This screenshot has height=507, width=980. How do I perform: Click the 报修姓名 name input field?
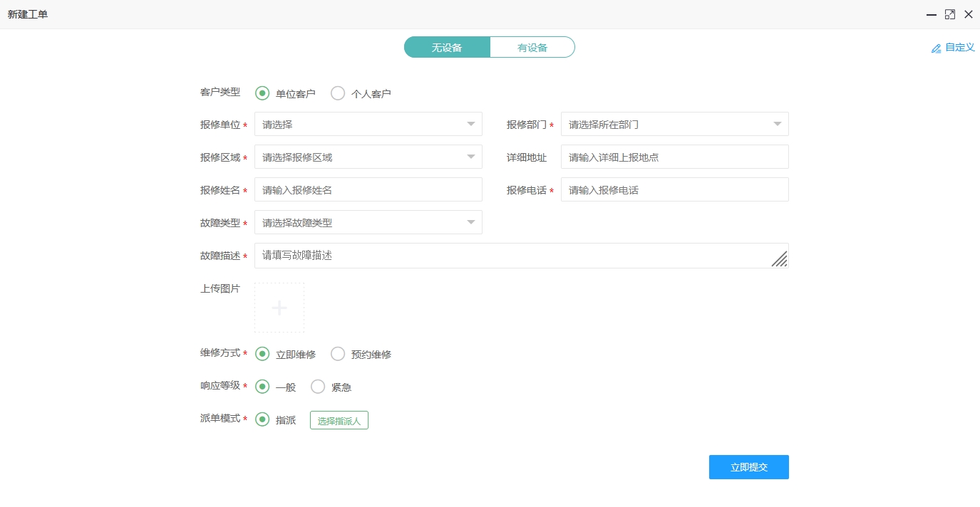pyautogui.click(x=368, y=189)
